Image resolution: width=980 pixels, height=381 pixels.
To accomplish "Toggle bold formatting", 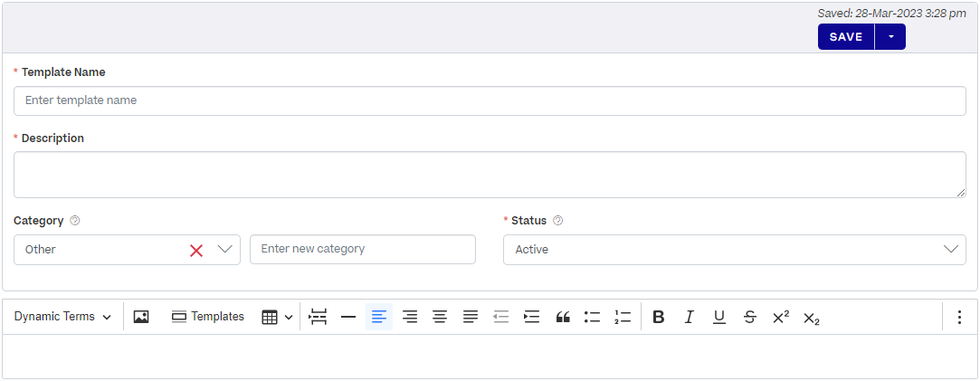I will pyautogui.click(x=659, y=317).
